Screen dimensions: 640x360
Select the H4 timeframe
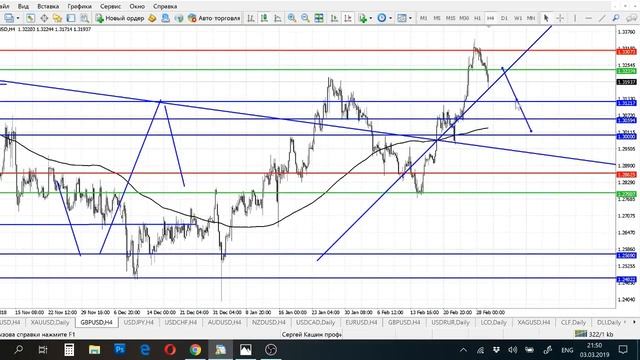click(x=491, y=18)
